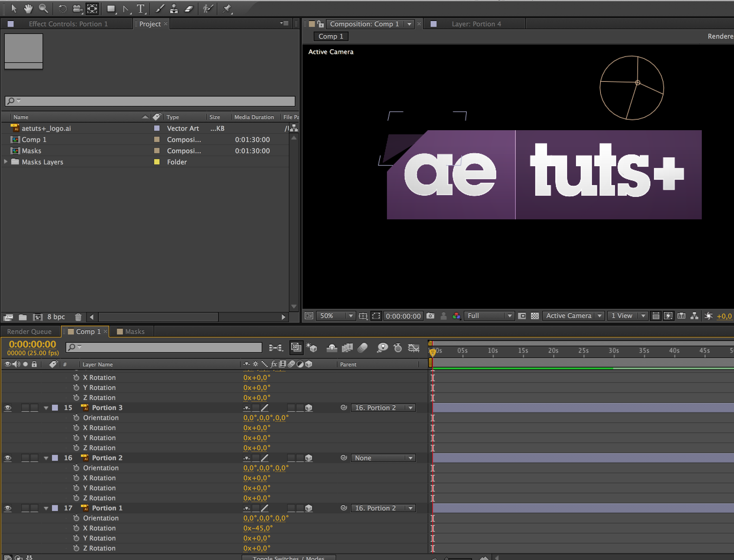Select the Comp 1 timeline tab
Image resolution: width=734 pixels, height=560 pixels.
88,332
